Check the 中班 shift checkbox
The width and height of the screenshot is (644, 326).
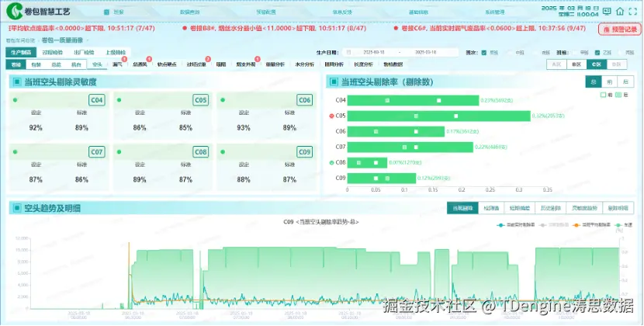tap(511, 53)
